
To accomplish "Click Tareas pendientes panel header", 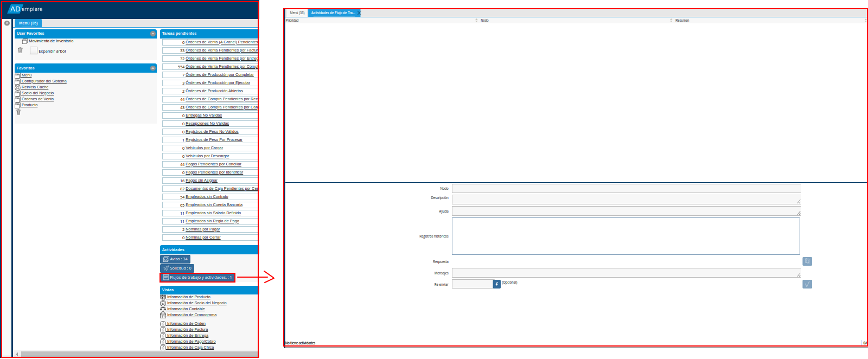I will (209, 34).
